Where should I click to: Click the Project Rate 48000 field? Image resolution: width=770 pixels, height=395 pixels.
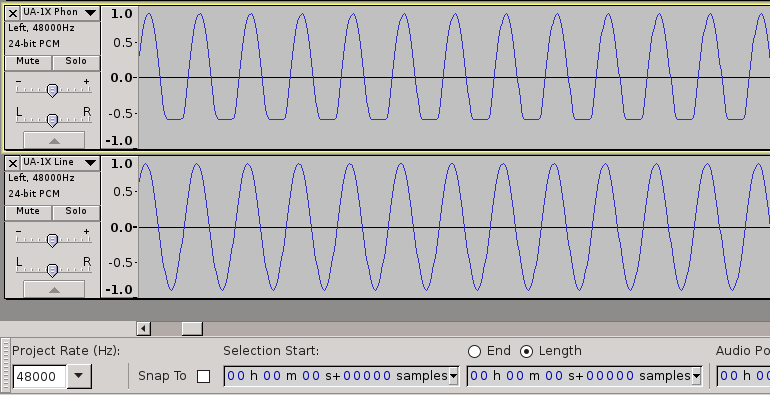39,376
